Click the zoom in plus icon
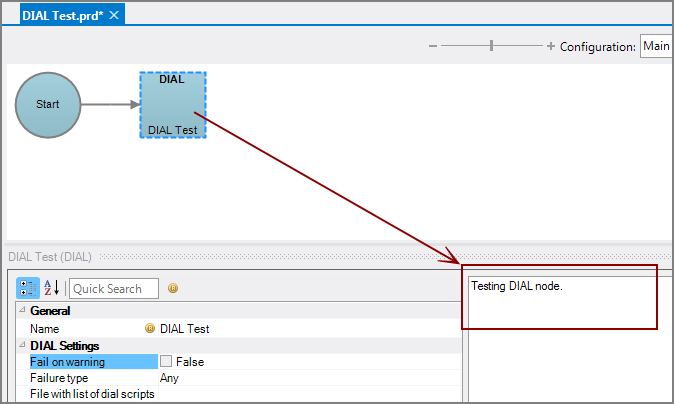674x404 pixels. (x=551, y=46)
